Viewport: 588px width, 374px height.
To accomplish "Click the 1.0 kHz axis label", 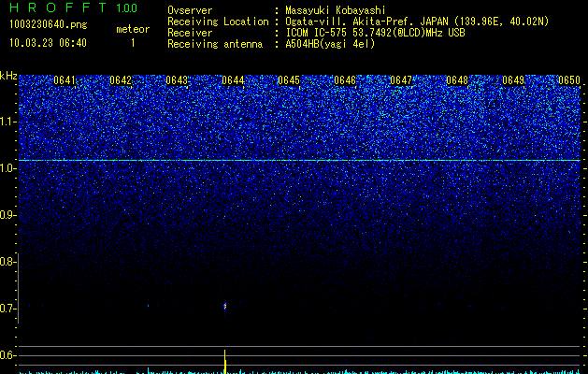I will coord(7,168).
